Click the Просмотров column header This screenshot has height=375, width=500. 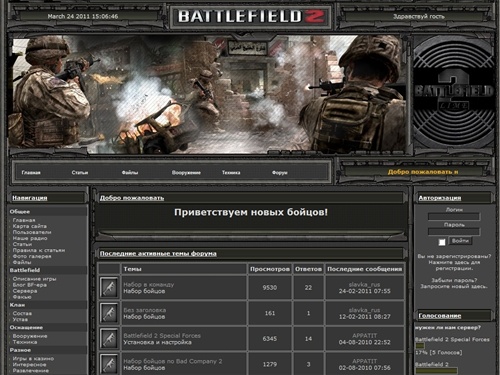point(270,269)
